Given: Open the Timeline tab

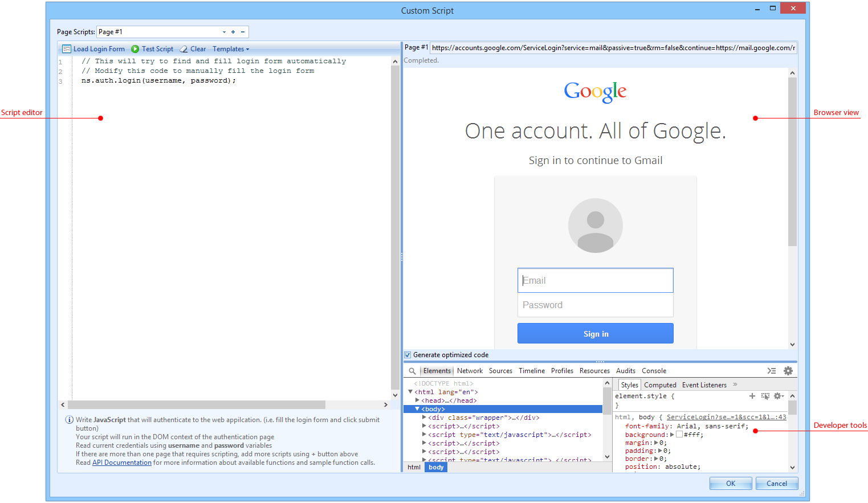Looking at the screenshot, I should (532, 371).
